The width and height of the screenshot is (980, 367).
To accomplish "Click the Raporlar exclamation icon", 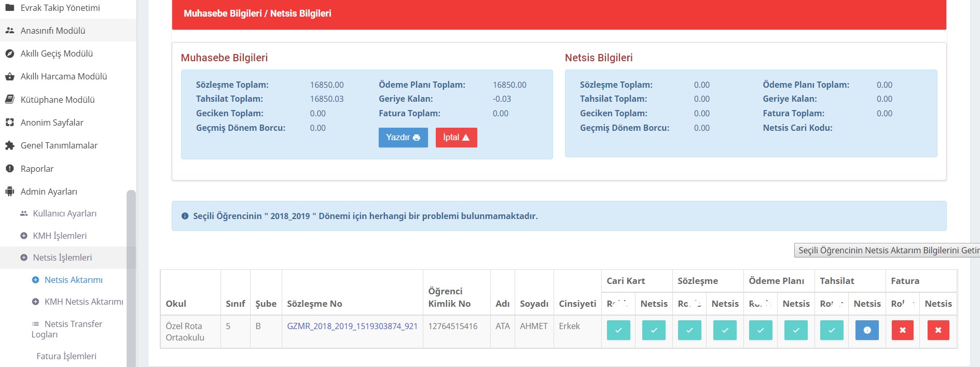I will pos(9,169).
